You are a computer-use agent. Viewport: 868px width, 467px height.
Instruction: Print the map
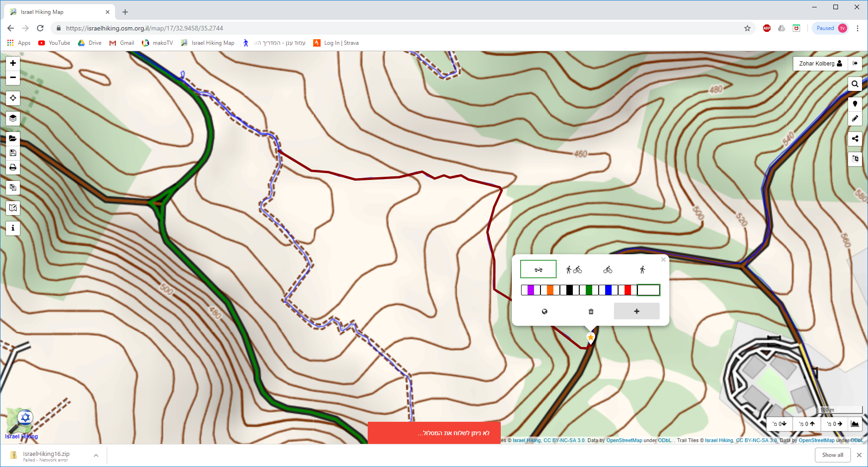click(13, 167)
